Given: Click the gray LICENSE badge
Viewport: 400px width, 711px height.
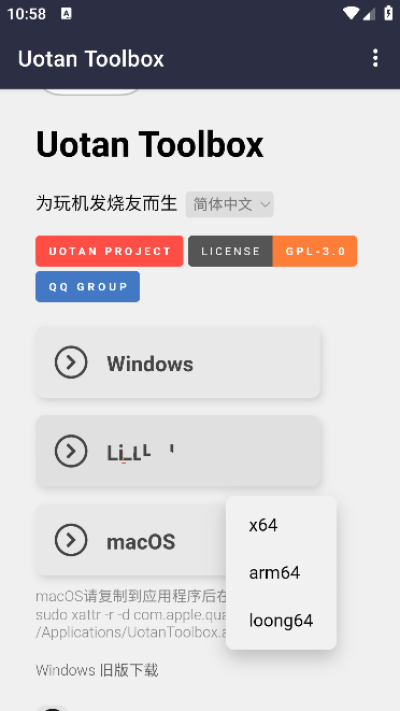Looking at the screenshot, I should [230, 251].
